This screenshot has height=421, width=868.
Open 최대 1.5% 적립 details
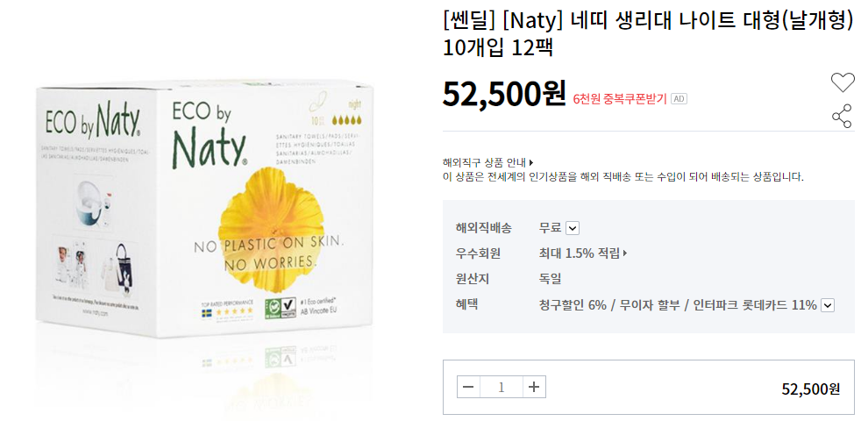[583, 253]
